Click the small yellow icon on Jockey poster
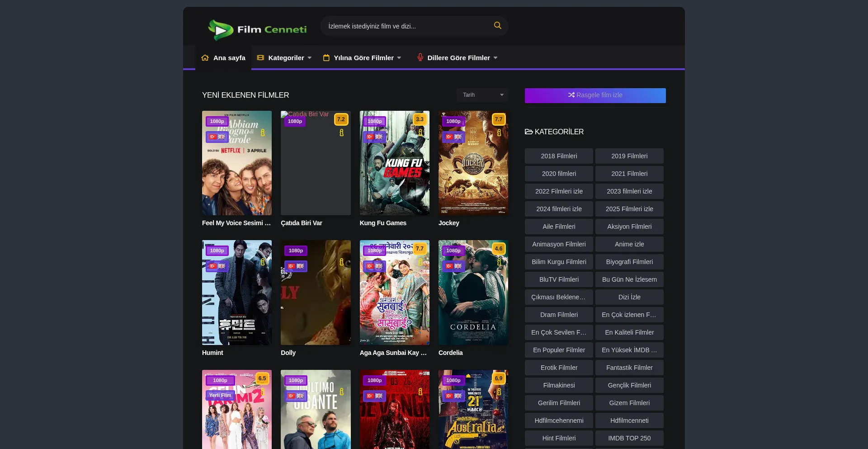868x449 pixels. (x=499, y=132)
